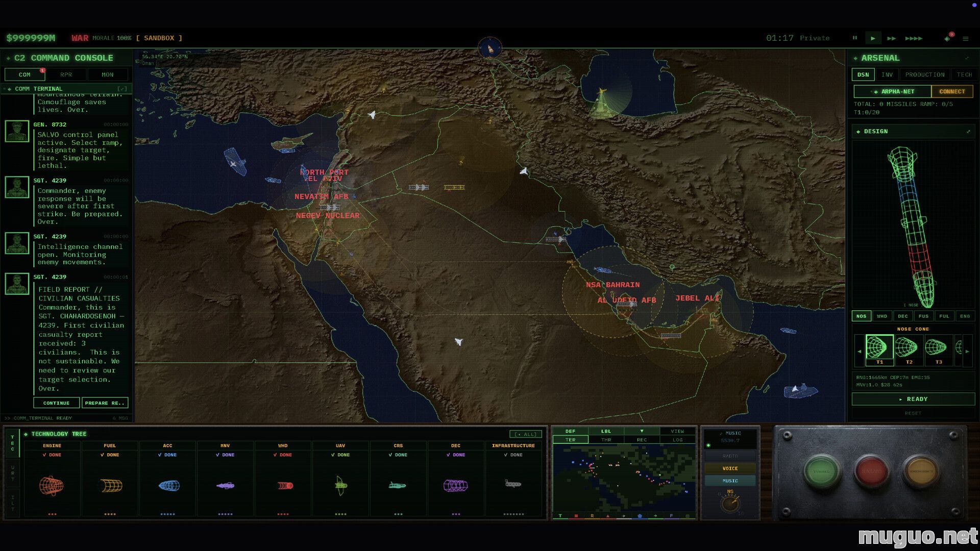Select the FUEL tank technology icon
Image resolution: width=980 pixels, height=551 pixels.
111,485
